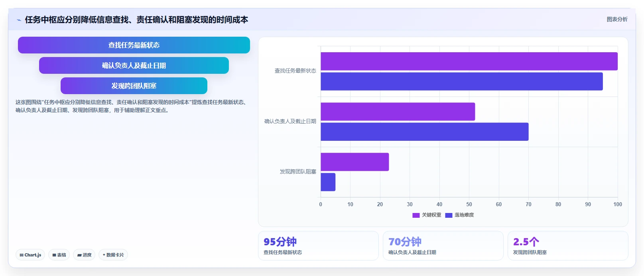Image resolution: width=644 pixels, height=276 pixels.
Task: Open the 70分钟 data card
Action: click(x=443, y=246)
